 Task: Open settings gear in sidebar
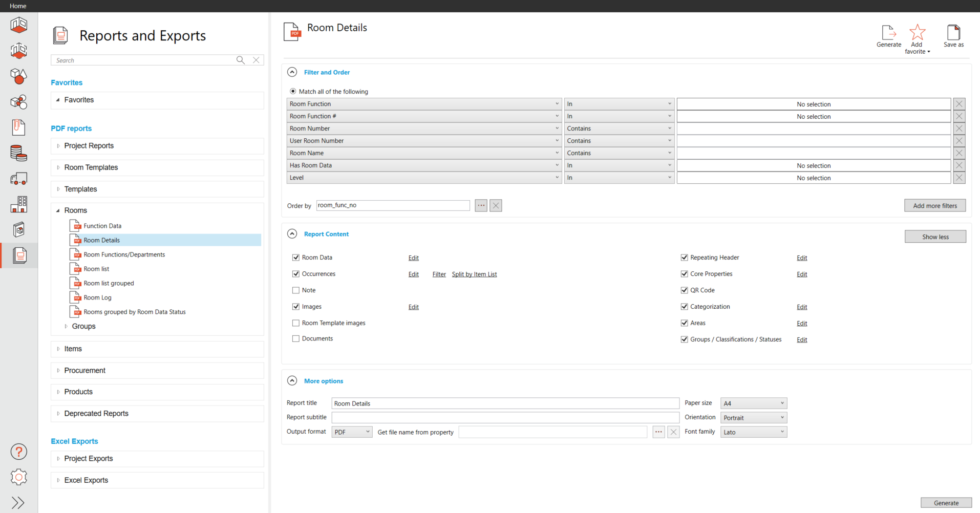pos(19,477)
